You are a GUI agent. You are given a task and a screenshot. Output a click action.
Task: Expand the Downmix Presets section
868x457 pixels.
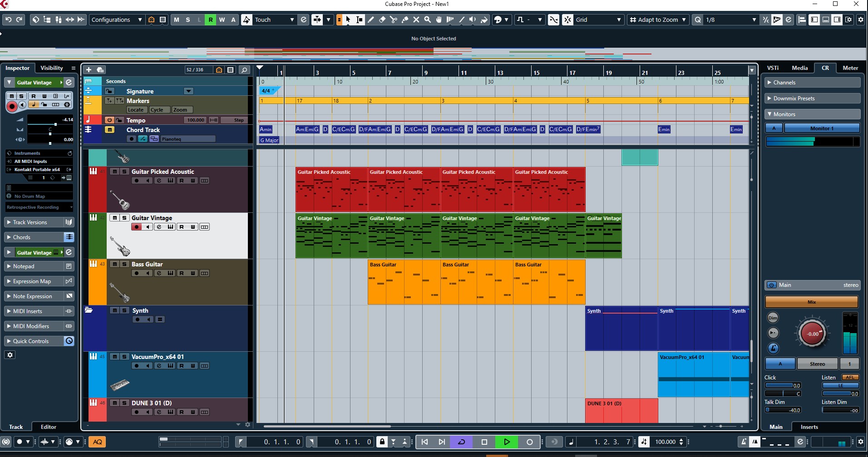coord(812,98)
